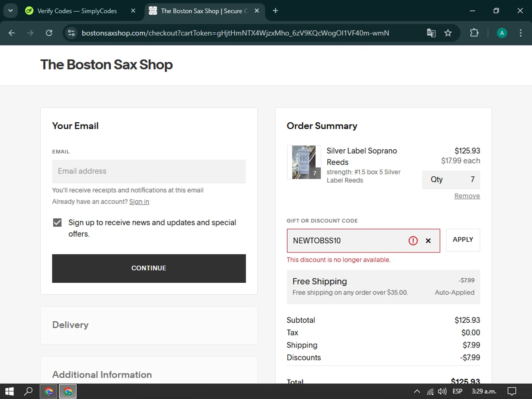Open the Windows notification center
532x399 pixels.
coord(512,392)
